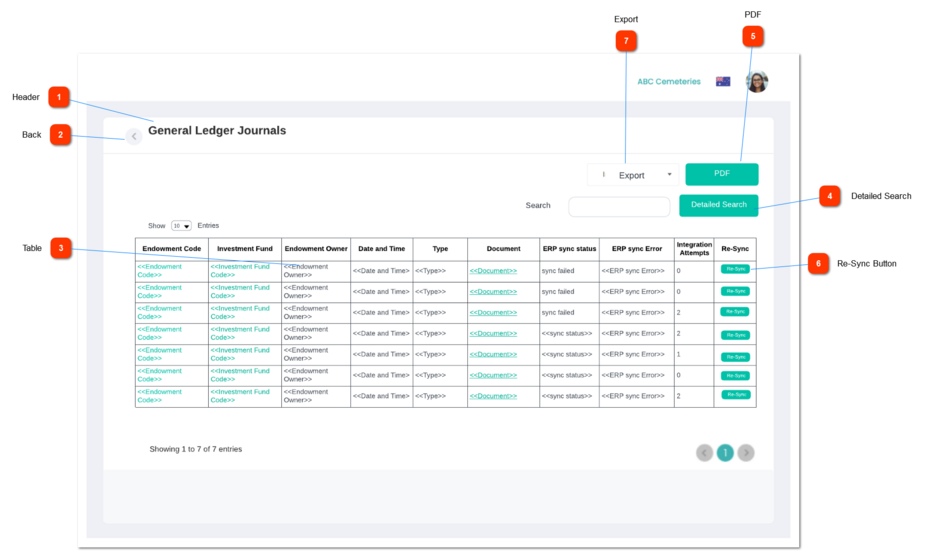Open Endowment Code link in the third row
926x552 pixels.
(x=159, y=312)
